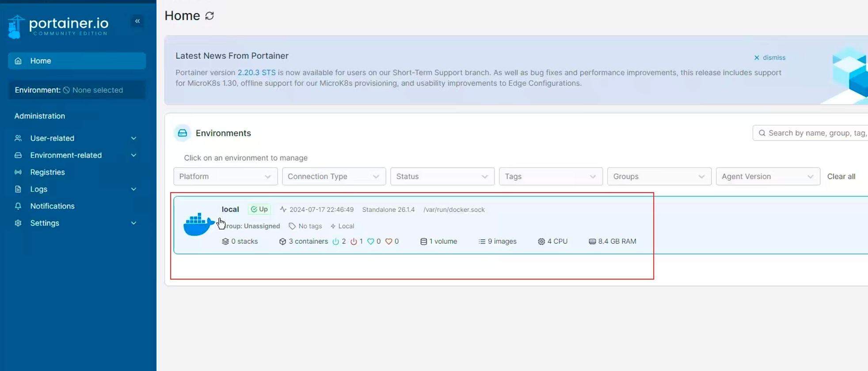
Task: Collapse the sidebar with double-chevron button
Action: 137,21
